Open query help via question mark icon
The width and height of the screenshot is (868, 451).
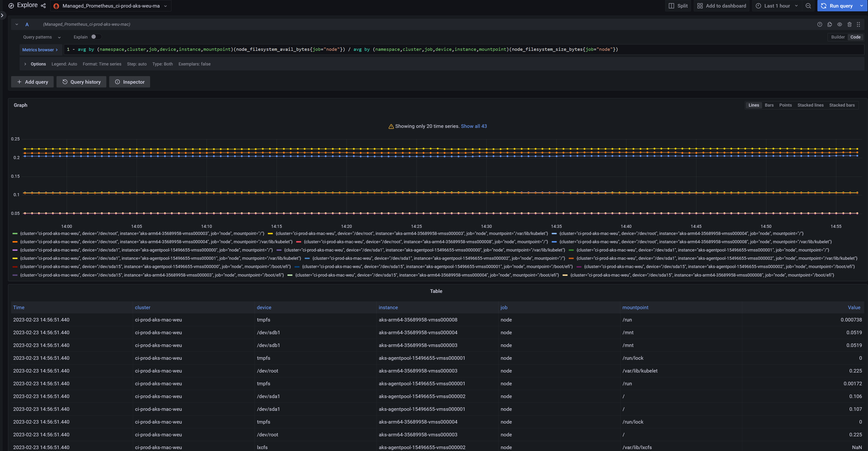(x=820, y=24)
